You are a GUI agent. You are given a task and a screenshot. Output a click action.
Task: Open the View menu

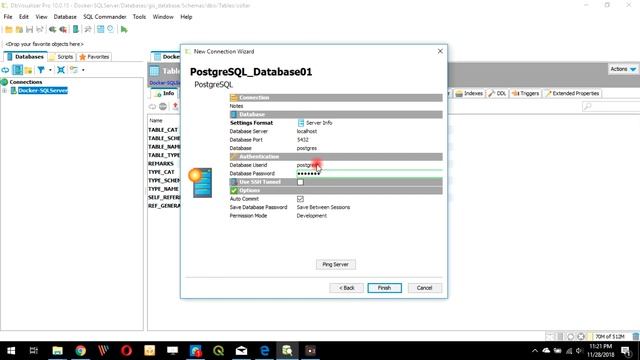41,17
